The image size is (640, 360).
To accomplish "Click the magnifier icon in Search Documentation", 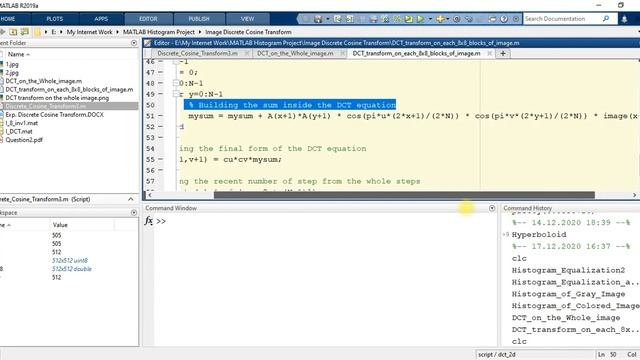I will (606, 18).
